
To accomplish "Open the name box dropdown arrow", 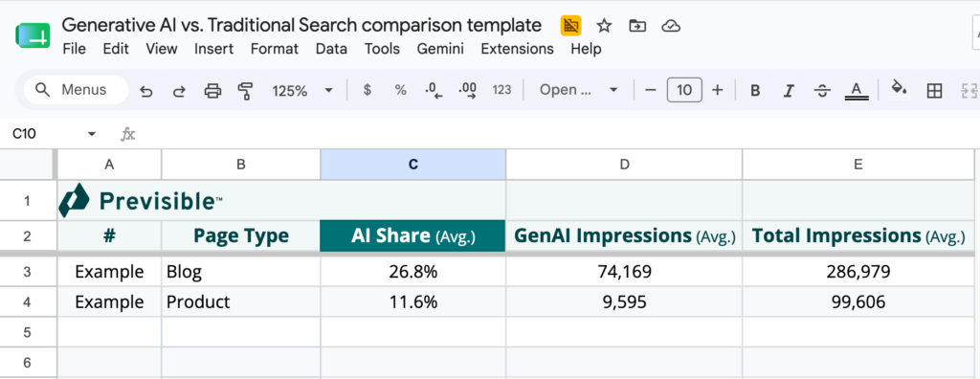I will pos(92,134).
